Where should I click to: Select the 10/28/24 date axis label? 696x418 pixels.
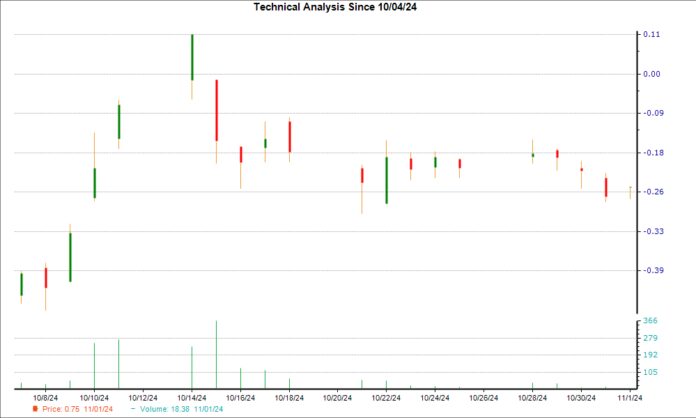532,397
